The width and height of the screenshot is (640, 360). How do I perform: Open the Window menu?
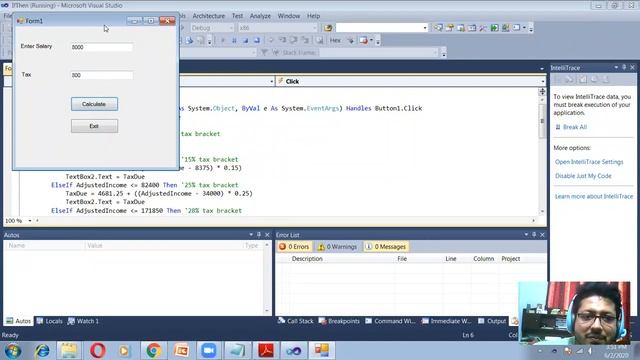(x=289, y=16)
